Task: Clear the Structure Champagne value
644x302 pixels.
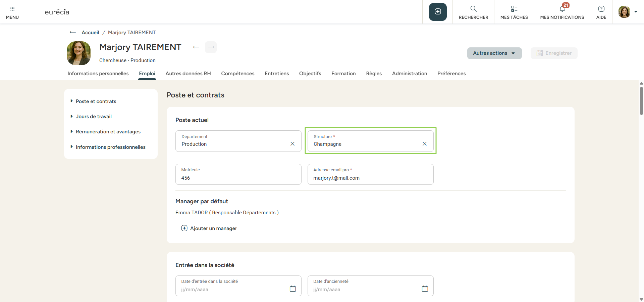Action: 424,144
